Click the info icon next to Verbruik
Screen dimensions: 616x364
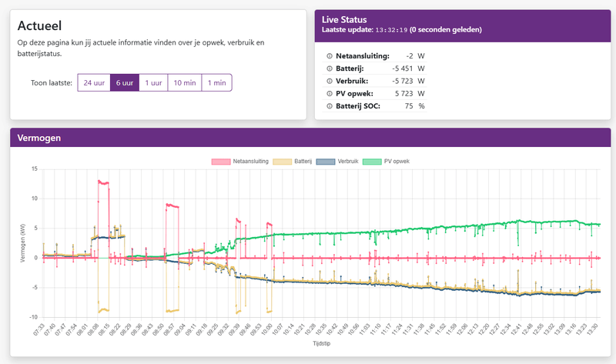(330, 82)
